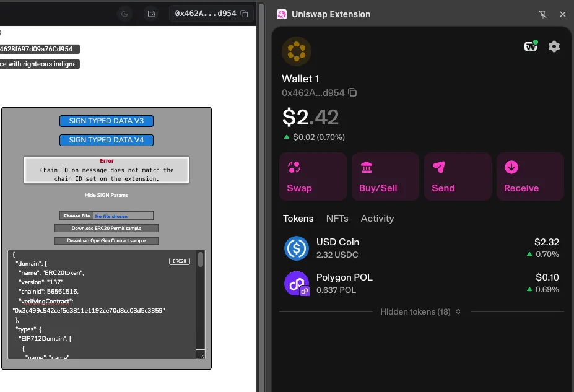Open the wallet Settings gear

[554, 46]
